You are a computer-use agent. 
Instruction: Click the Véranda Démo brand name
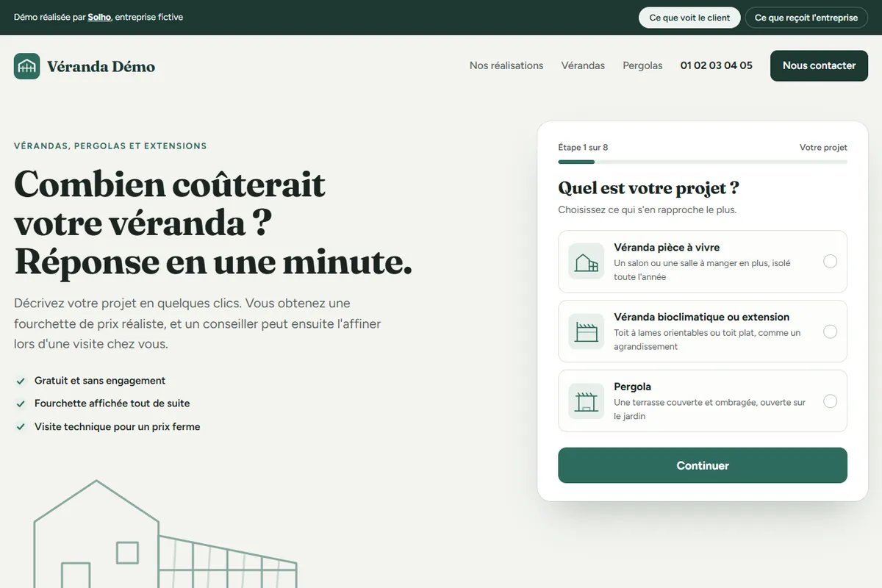101,66
